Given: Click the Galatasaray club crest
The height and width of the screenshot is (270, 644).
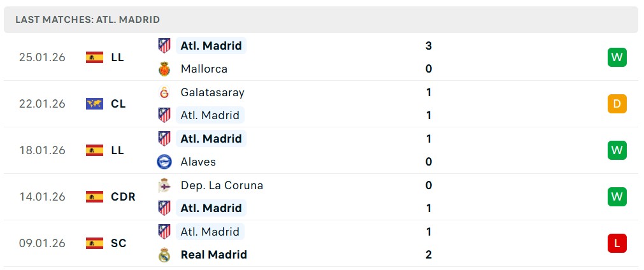Looking at the screenshot, I should coord(164,92).
